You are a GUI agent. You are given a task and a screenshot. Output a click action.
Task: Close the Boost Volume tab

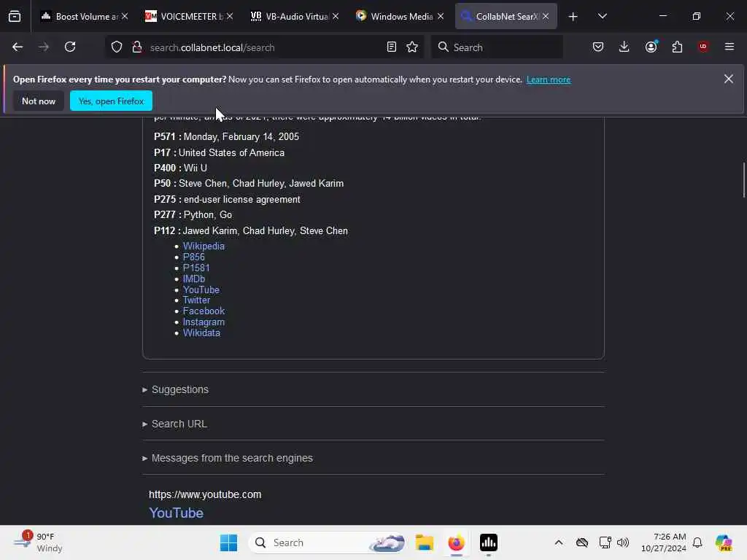pyautogui.click(x=125, y=16)
